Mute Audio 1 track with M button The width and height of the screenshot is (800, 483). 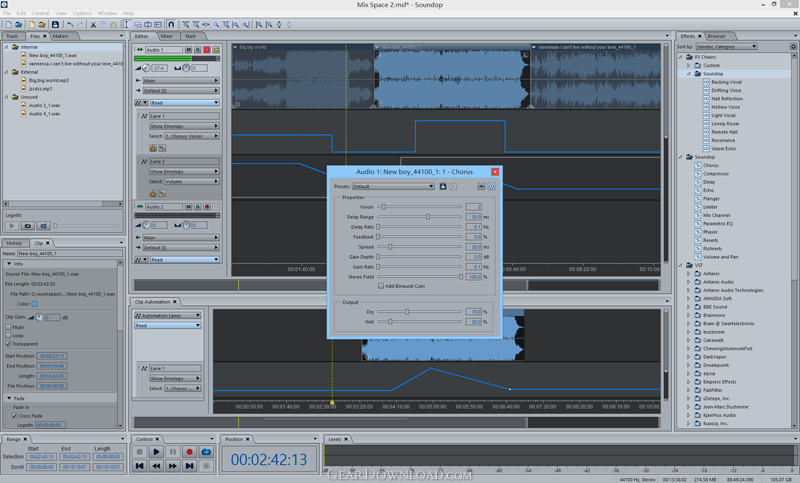click(188, 49)
